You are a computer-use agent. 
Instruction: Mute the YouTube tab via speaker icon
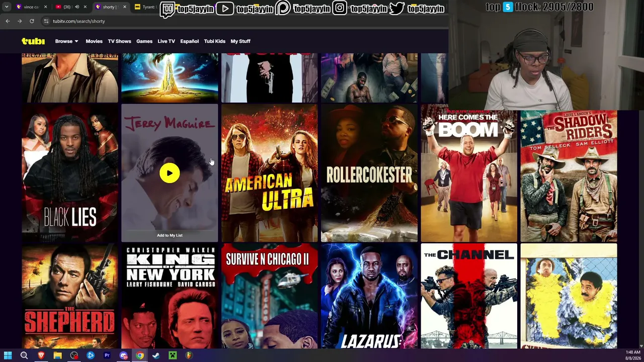(77, 7)
